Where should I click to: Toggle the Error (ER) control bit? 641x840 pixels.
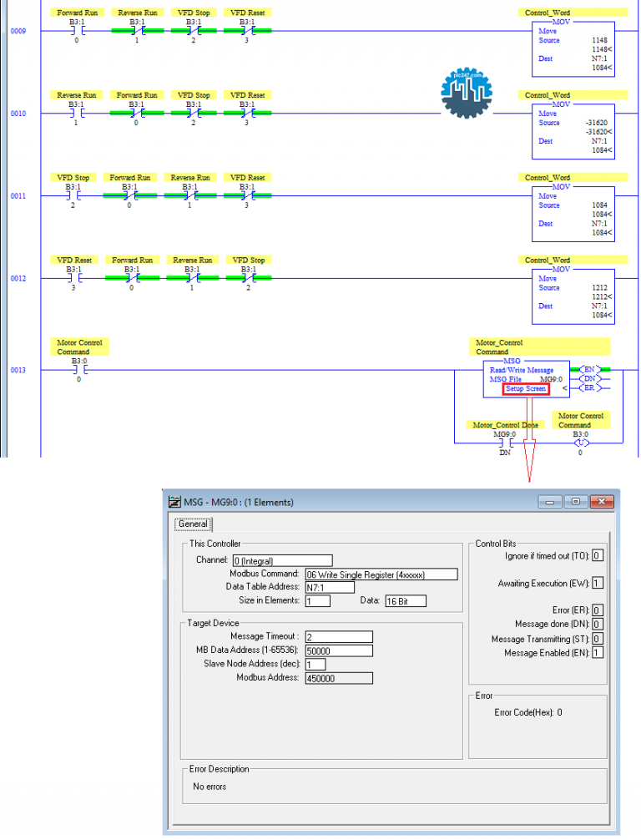click(x=598, y=610)
